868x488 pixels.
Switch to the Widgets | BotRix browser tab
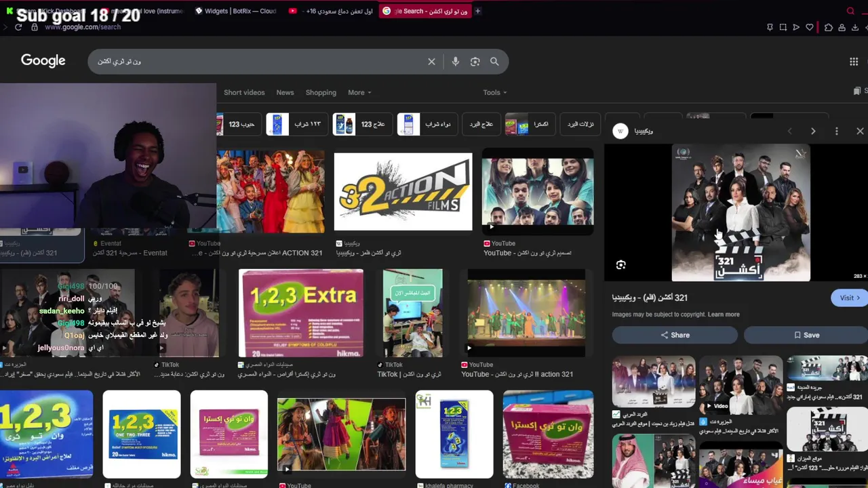[235, 11]
